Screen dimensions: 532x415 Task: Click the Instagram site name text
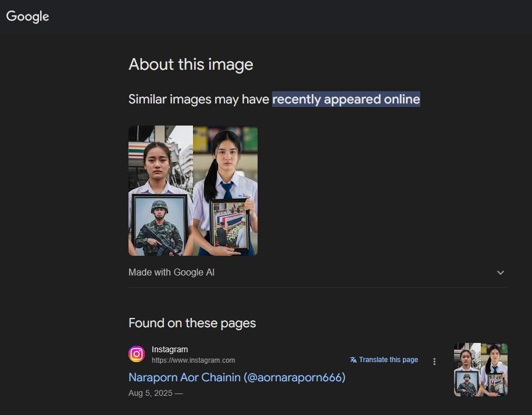tap(170, 349)
